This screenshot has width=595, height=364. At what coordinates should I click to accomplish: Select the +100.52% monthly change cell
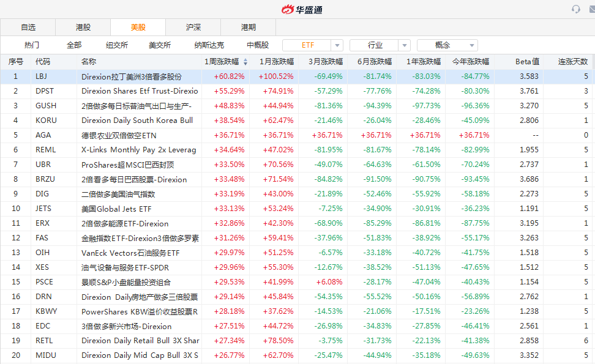pyautogui.click(x=276, y=76)
